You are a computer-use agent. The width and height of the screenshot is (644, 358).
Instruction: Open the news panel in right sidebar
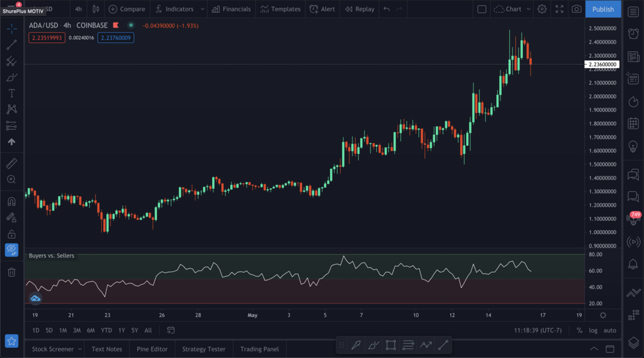tap(633, 56)
